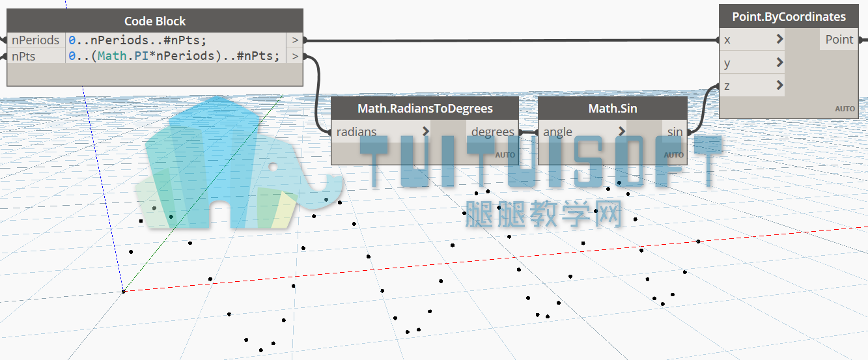Click y input port of Point.ByCoordinates
This screenshot has height=360, width=868.
click(x=752, y=62)
